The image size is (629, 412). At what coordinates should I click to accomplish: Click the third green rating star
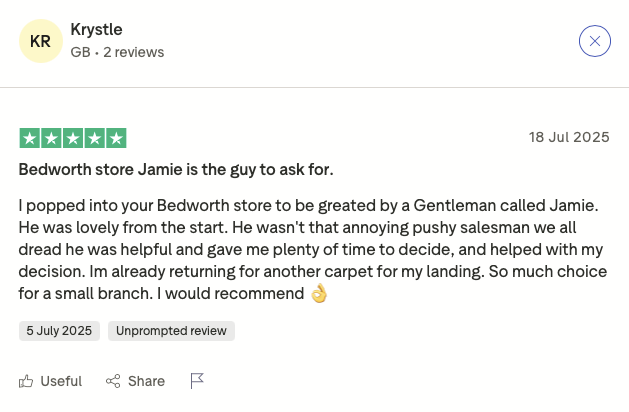[73, 138]
